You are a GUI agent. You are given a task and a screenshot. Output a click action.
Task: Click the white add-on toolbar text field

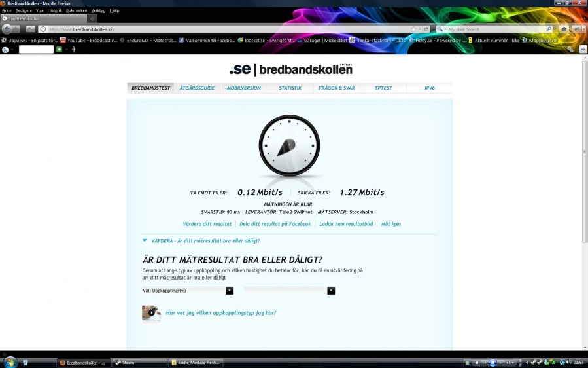(x=37, y=49)
